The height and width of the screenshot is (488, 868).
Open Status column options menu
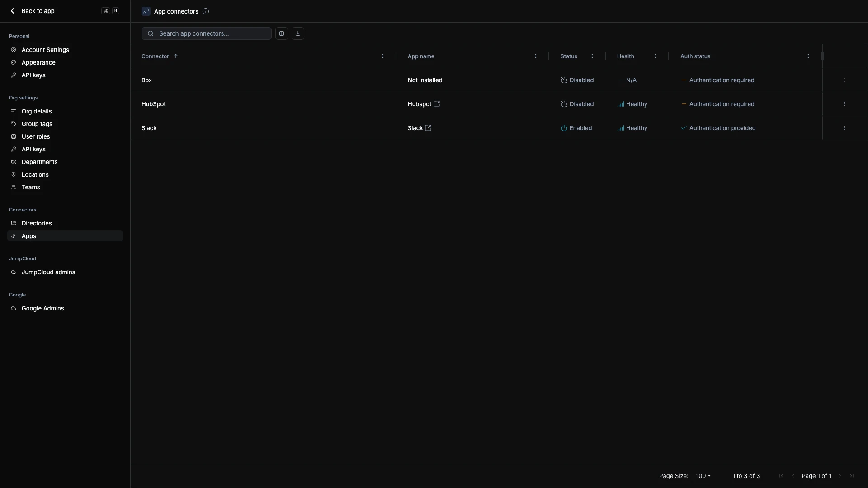pos(592,56)
